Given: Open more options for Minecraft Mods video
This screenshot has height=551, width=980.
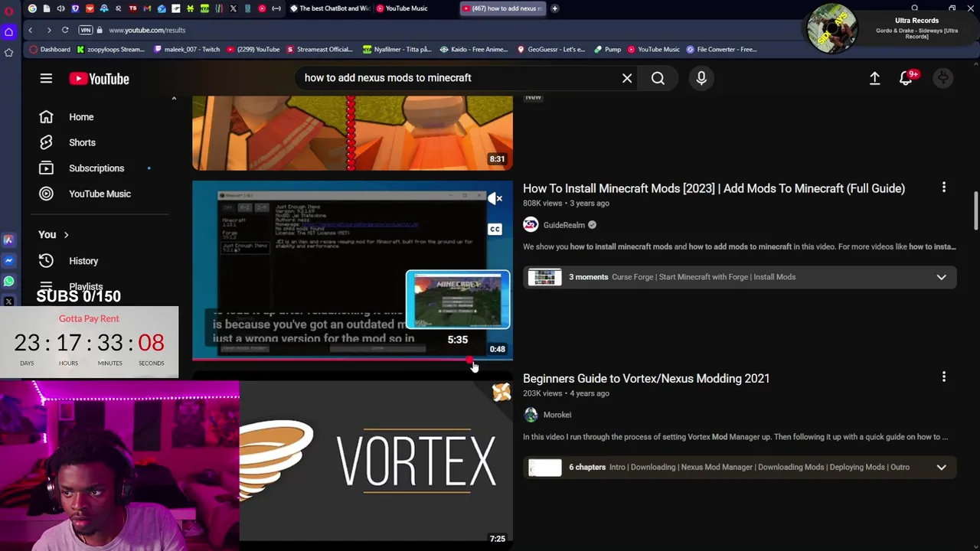Looking at the screenshot, I should [943, 187].
